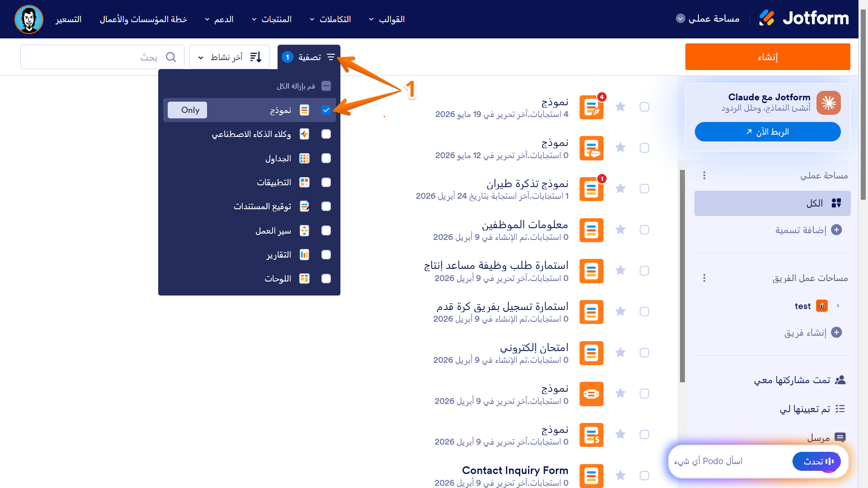Open the آخر نشاط sort dropdown

point(229,57)
